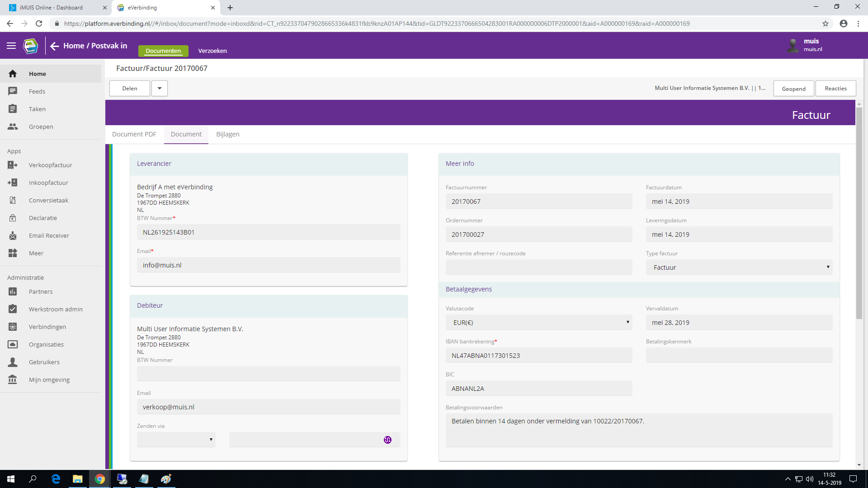Open Werkstroom admin in sidebar
The width and height of the screenshot is (868, 488).
click(x=56, y=309)
